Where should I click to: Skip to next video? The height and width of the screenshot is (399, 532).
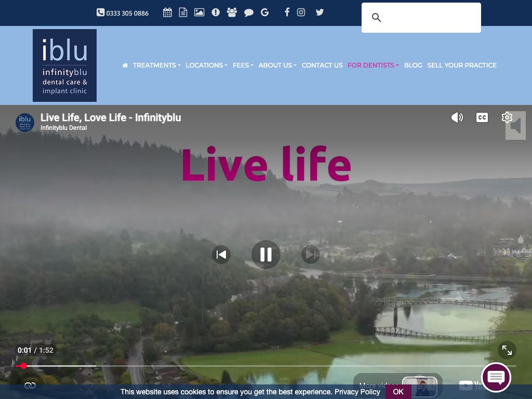point(311,255)
